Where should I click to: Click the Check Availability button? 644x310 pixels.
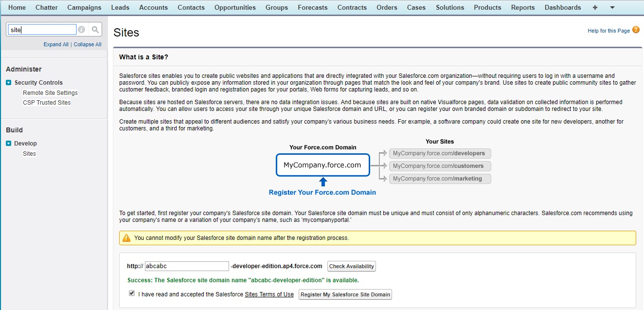[x=351, y=266]
